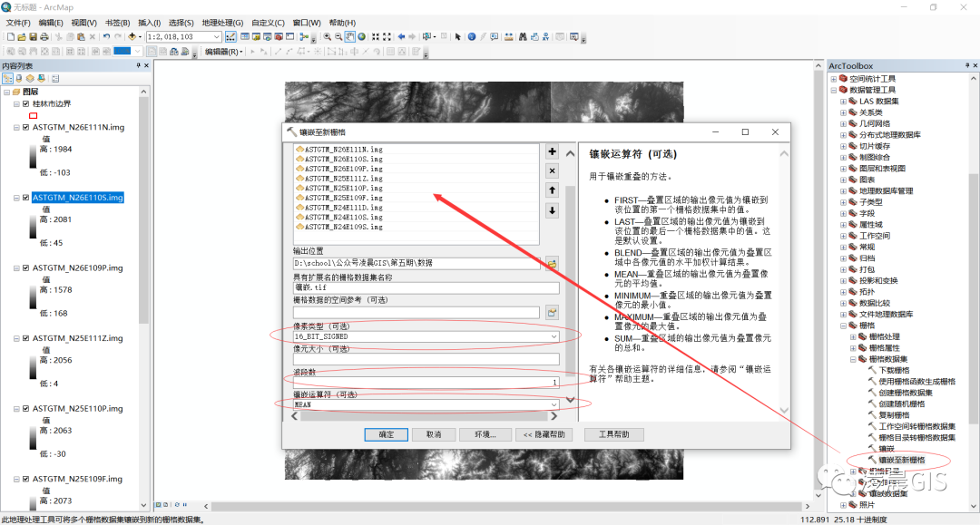Screen dimensions: 980x525
Task: Browse for output location folder icon
Action: [x=552, y=264]
